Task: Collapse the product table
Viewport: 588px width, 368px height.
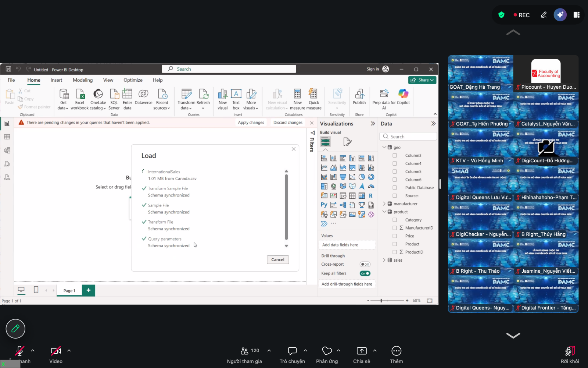Action: 384,212
